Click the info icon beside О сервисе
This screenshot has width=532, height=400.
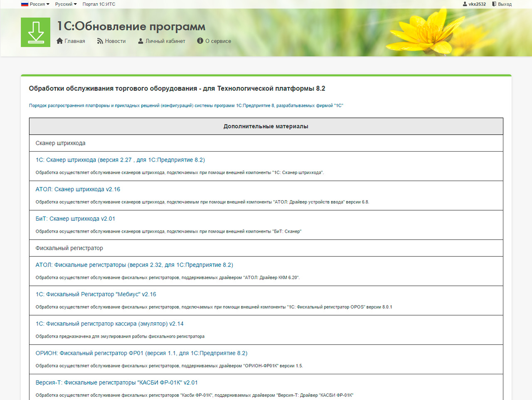[200, 41]
